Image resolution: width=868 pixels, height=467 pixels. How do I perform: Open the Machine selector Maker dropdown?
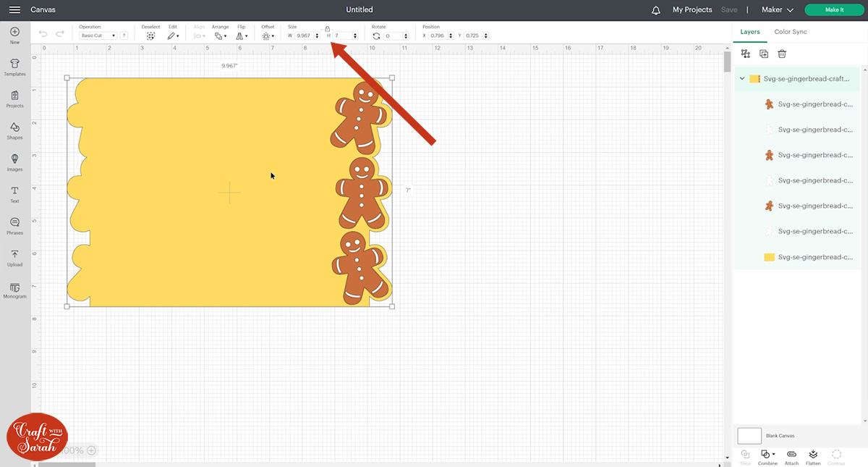[x=778, y=10]
